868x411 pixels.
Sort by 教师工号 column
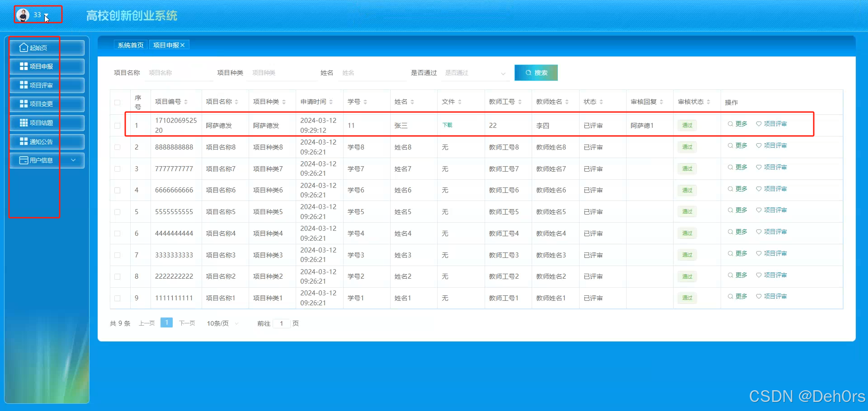coord(520,102)
